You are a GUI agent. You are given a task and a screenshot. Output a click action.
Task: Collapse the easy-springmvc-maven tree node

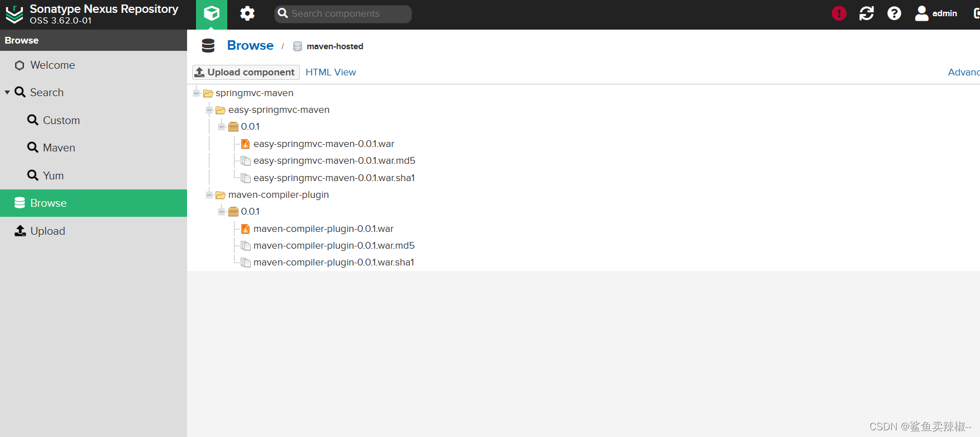click(x=209, y=110)
